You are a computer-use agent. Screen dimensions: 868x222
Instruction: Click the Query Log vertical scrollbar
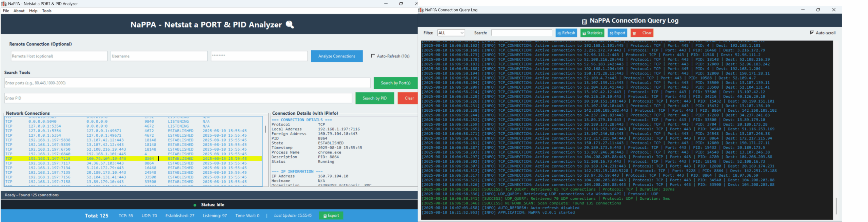point(836,206)
